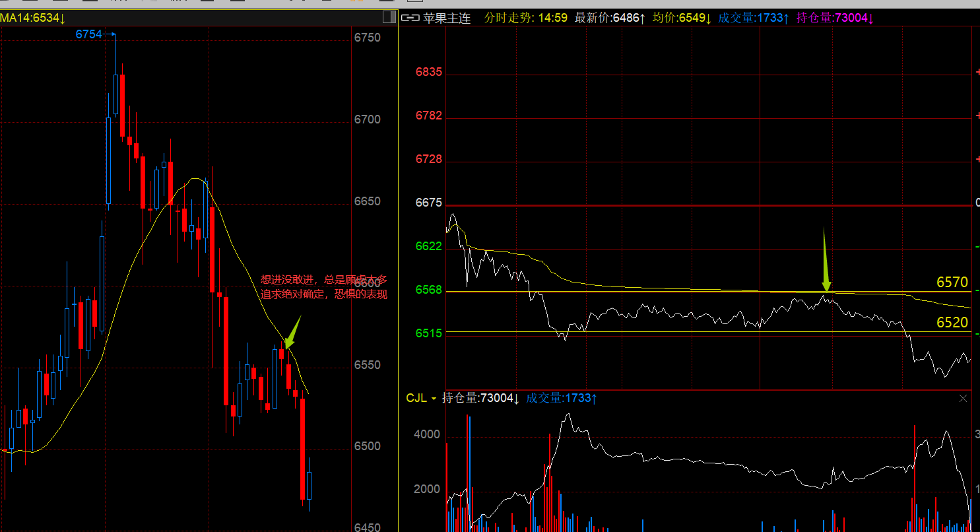
Task: Click the 6500 candlestick axis label
Action: [368, 446]
